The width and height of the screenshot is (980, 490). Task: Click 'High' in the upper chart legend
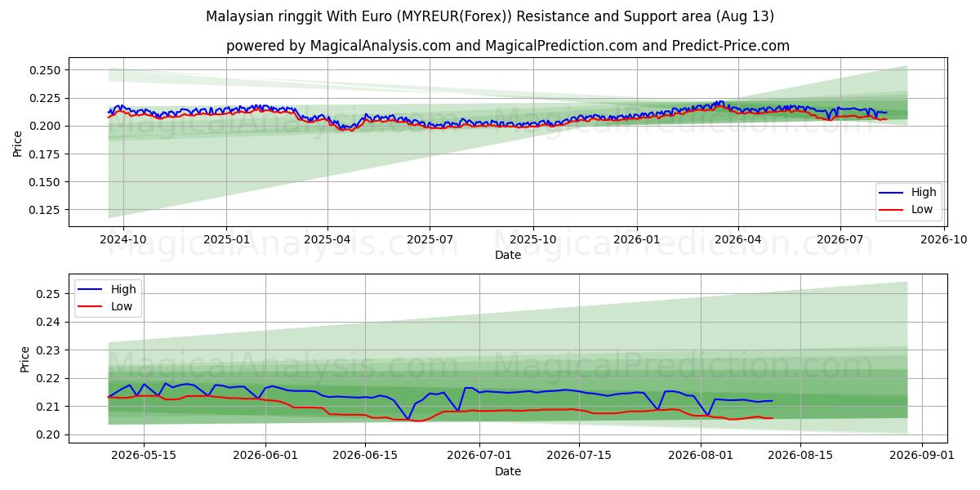924,192
